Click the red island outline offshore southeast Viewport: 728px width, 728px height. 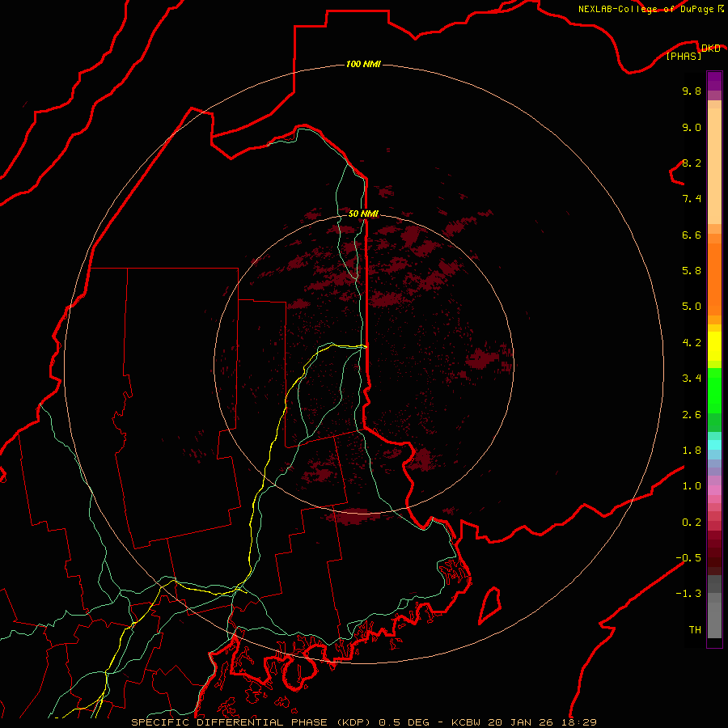490,605
